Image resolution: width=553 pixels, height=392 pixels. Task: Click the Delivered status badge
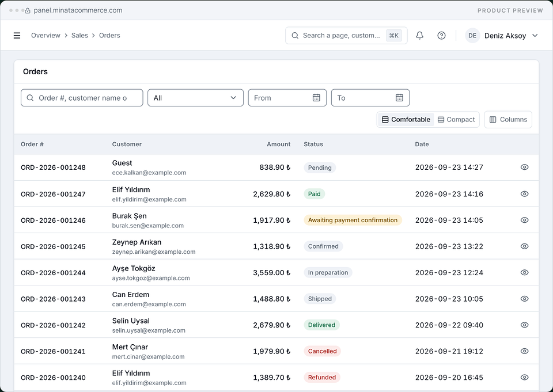click(321, 325)
